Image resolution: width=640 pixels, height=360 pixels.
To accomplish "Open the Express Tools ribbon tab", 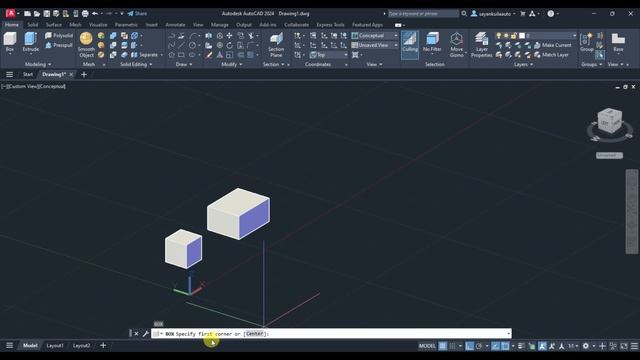I will pos(330,25).
